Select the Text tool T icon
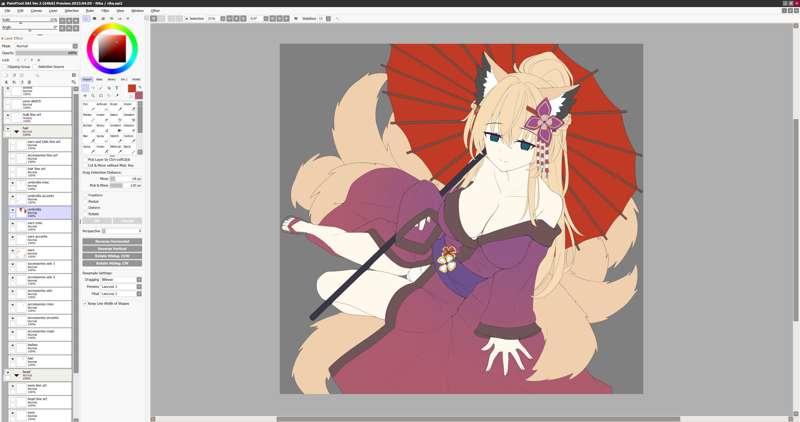 (117, 88)
